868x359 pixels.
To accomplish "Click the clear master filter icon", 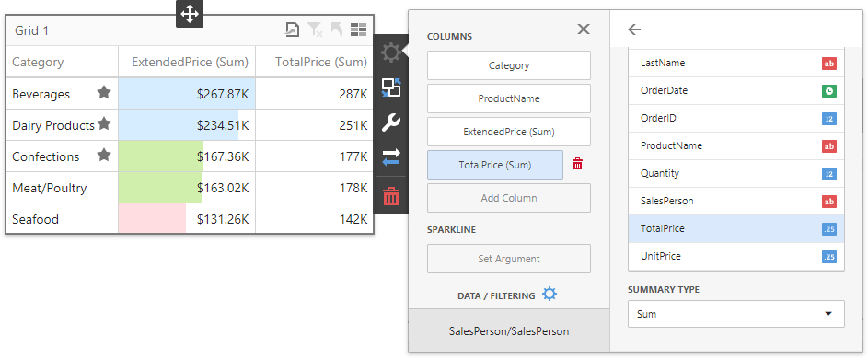I will (x=315, y=29).
